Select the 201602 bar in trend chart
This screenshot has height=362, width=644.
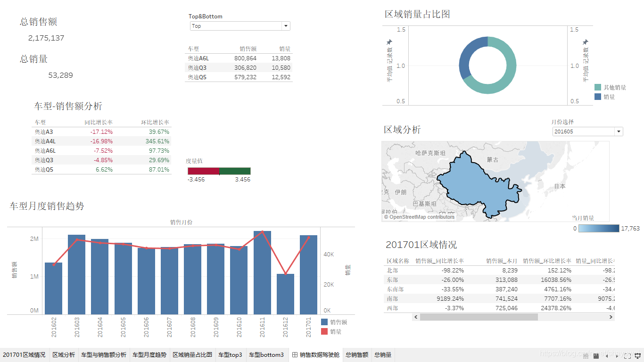click(x=53, y=288)
